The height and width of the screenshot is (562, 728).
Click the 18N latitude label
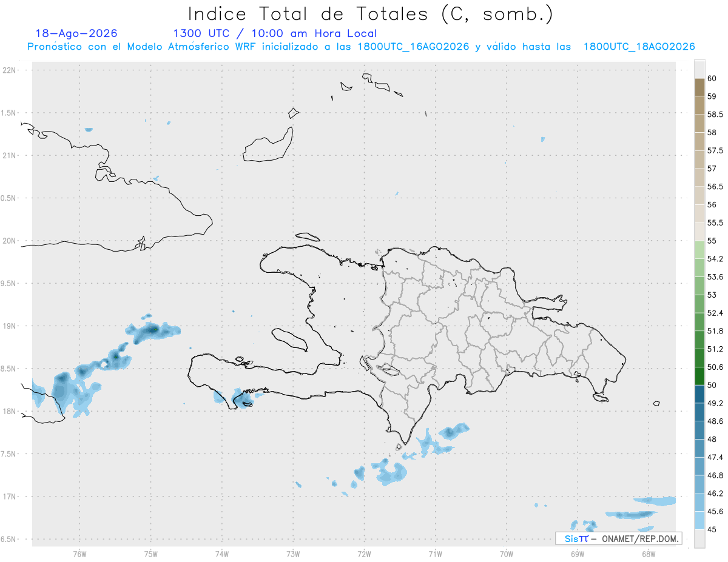(10, 412)
